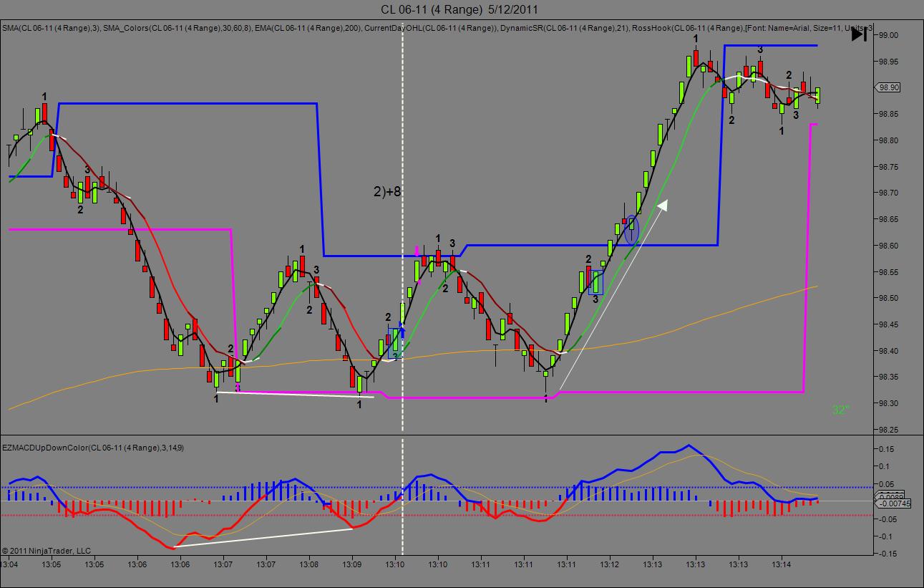Viewport: 924px width, 588px height.
Task: Click the 98.55 price axis label
Action: tap(889, 271)
